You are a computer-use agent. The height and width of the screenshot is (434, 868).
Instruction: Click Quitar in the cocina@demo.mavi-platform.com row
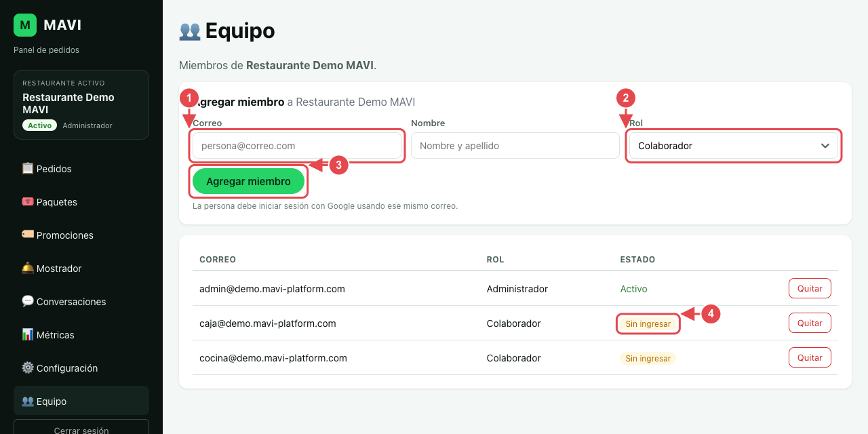[810, 357]
